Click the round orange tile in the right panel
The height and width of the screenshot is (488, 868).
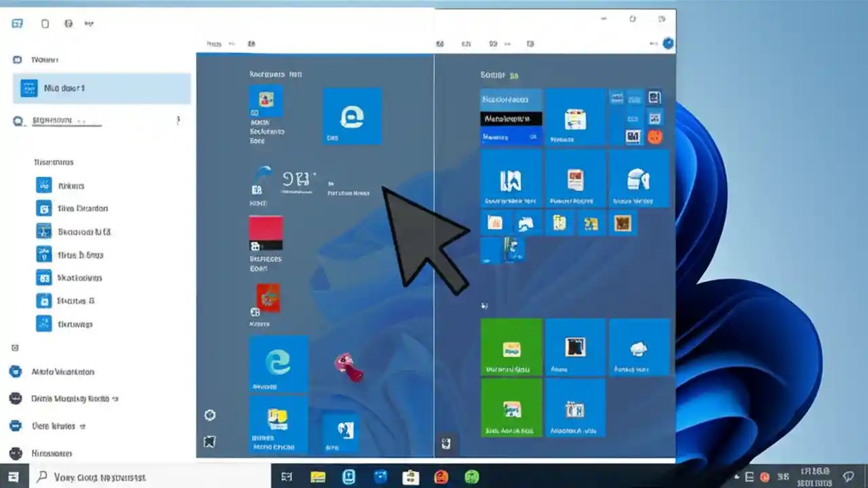coord(654,137)
